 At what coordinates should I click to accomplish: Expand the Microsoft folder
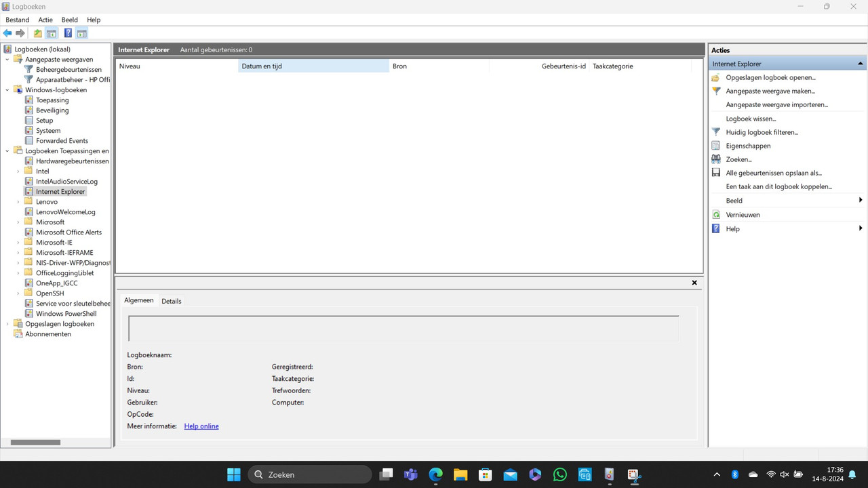click(18, 222)
